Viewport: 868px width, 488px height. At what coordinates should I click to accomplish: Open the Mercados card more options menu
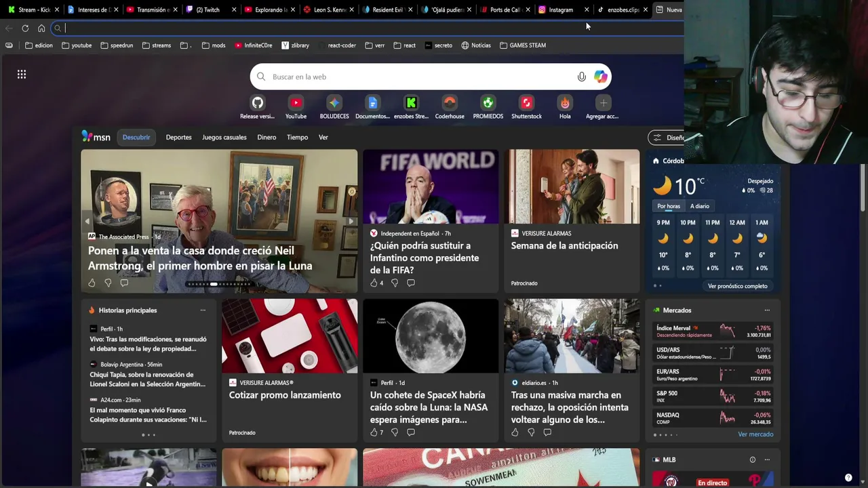tap(767, 310)
